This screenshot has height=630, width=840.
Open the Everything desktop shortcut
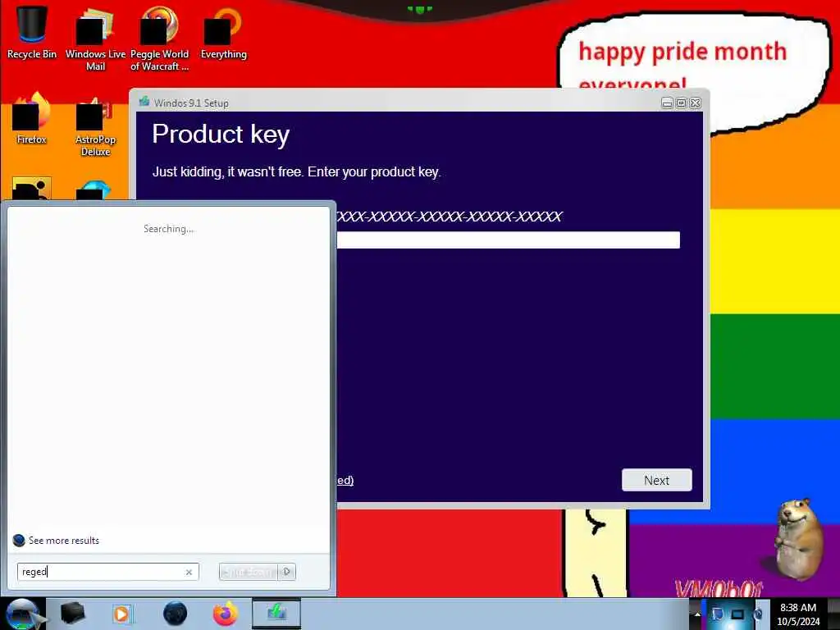[223, 33]
